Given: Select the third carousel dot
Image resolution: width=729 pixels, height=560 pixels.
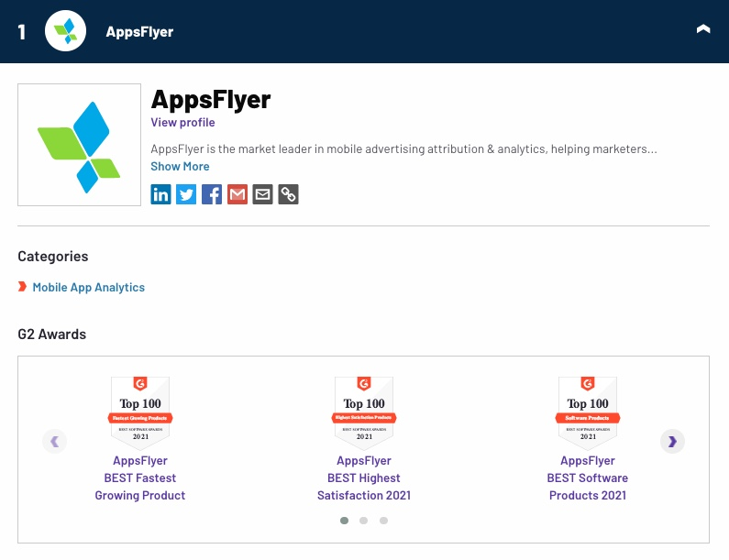Looking at the screenshot, I should 383,521.
